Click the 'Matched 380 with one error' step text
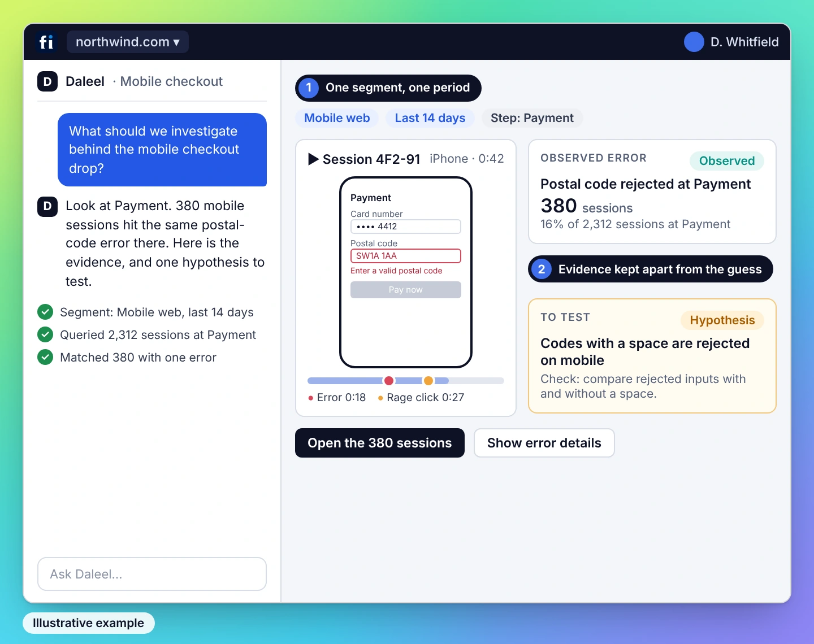 coord(138,358)
